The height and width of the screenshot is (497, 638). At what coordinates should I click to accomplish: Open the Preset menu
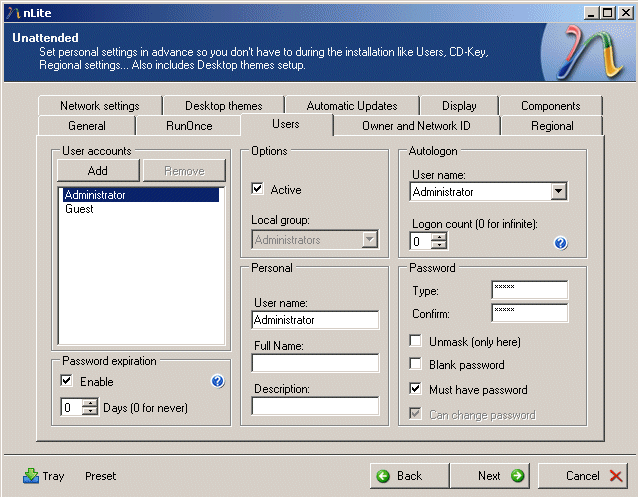[x=101, y=475]
